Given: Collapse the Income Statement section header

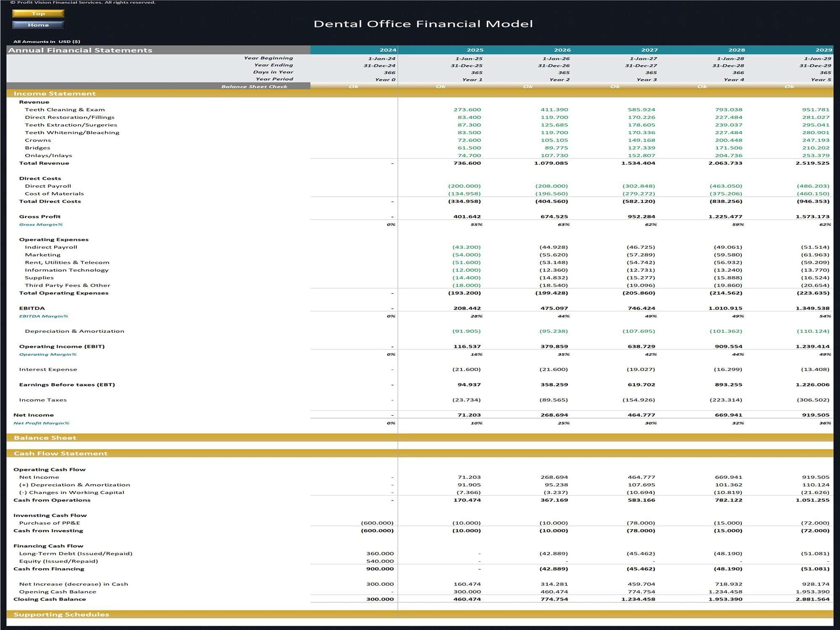Looking at the screenshot, I should click(55, 94).
